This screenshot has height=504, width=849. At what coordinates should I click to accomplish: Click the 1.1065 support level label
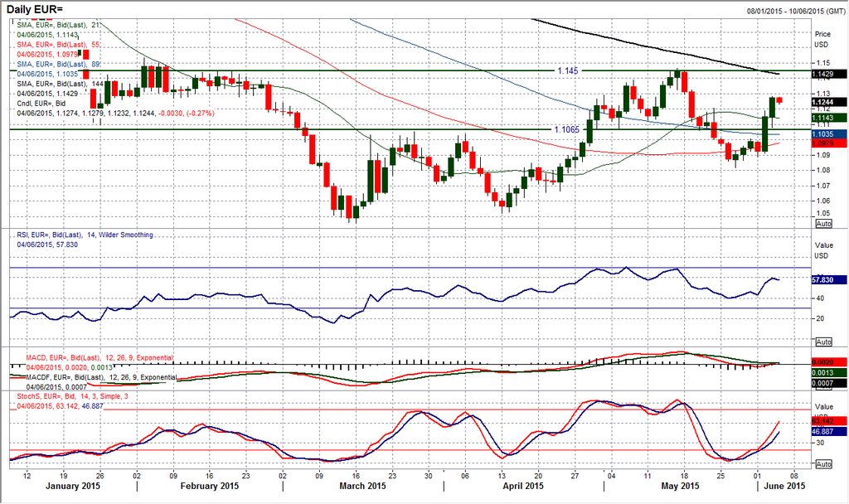(x=566, y=129)
